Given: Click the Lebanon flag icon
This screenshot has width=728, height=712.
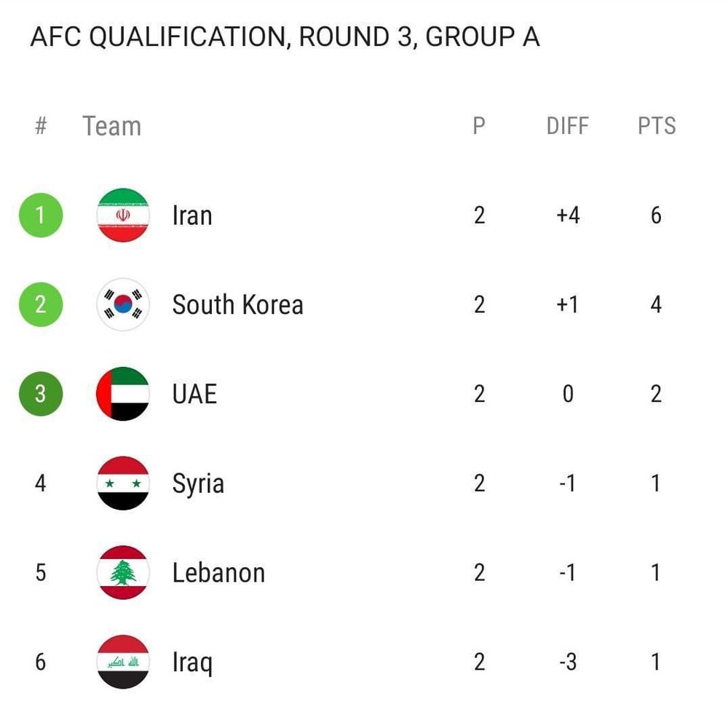Looking at the screenshot, I should click(x=123, y=572).
